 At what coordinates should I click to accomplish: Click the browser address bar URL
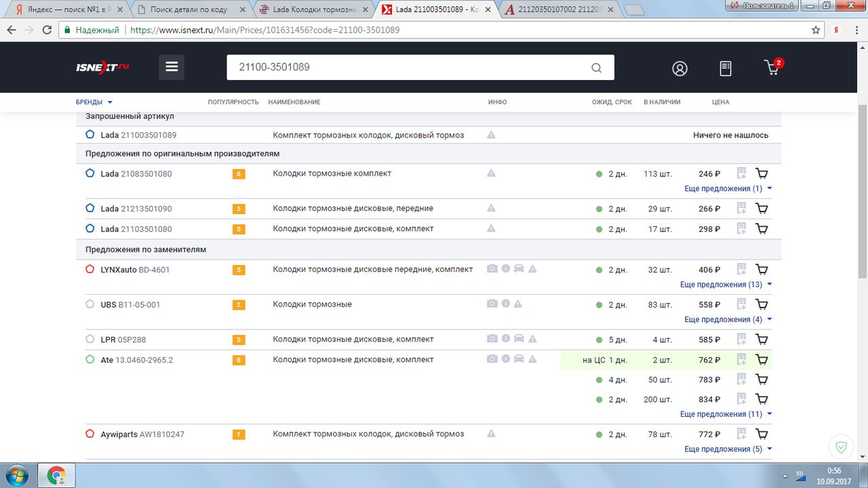264,30
